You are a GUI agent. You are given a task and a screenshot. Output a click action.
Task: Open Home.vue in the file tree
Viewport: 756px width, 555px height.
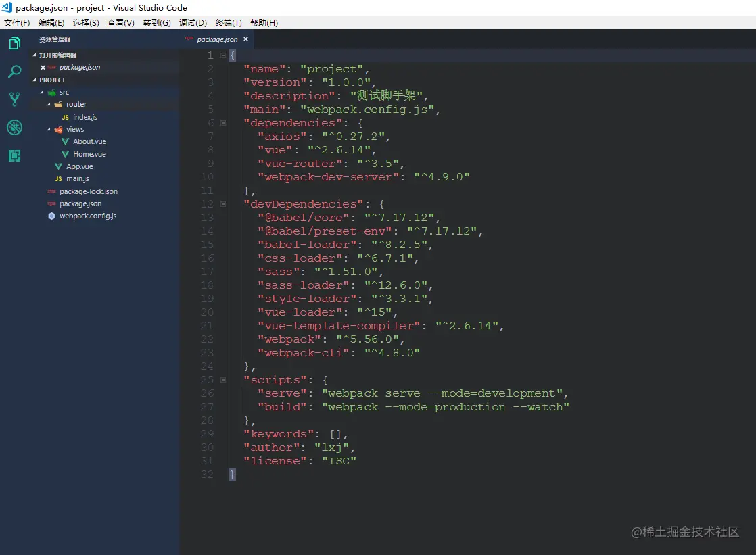pos(90,154)
